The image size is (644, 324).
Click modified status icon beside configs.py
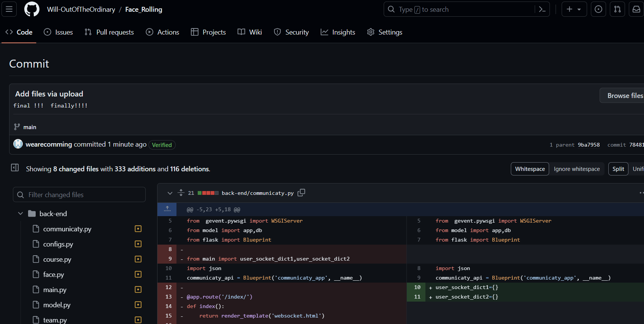click(x=138, y=244)
